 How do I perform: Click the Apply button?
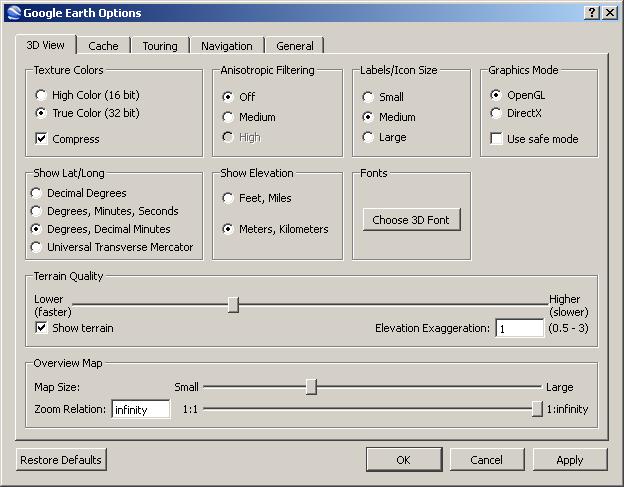coord(570,460)
